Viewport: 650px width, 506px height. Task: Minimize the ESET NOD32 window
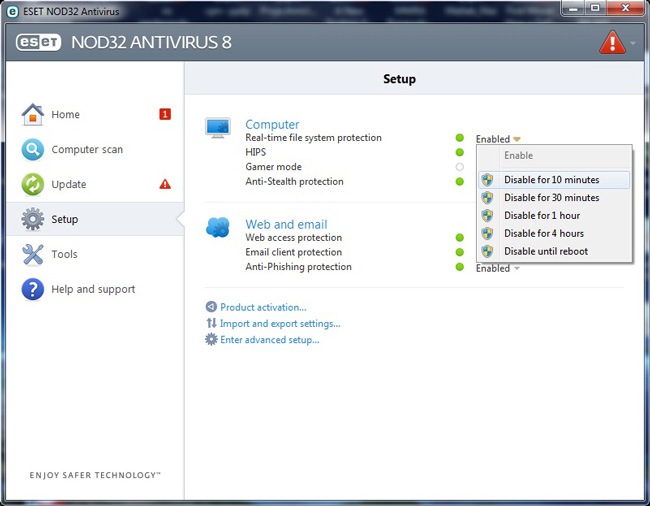coord(574,8)
